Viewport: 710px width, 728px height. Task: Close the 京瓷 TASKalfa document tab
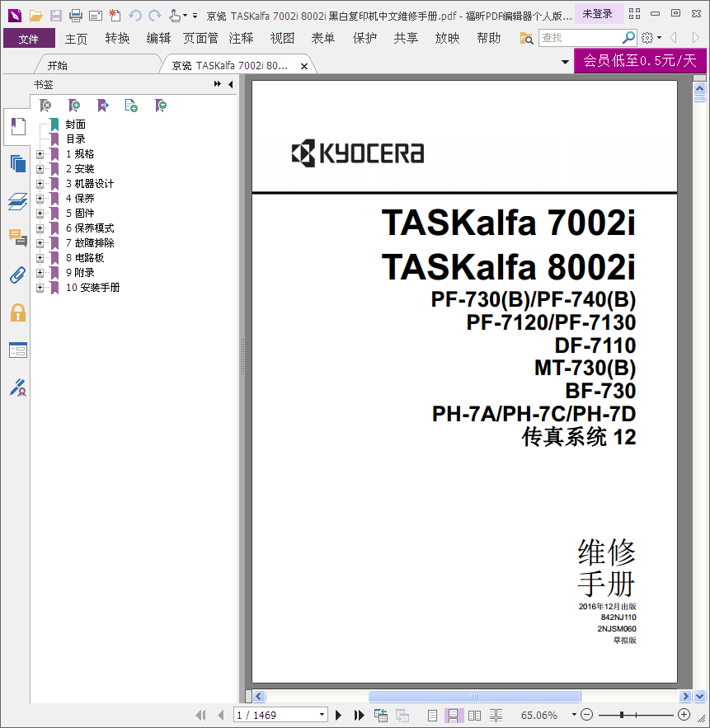click(x=304, y=67)
